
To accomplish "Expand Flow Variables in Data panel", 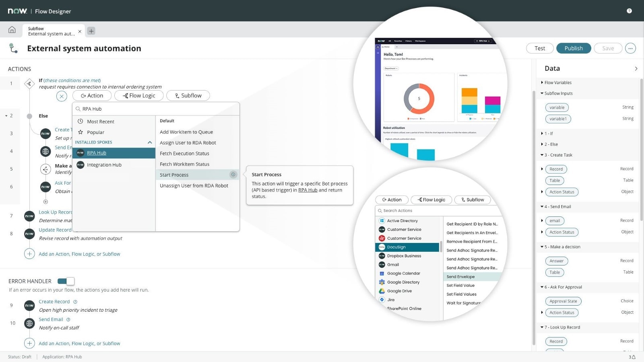I will click(542, 82).
